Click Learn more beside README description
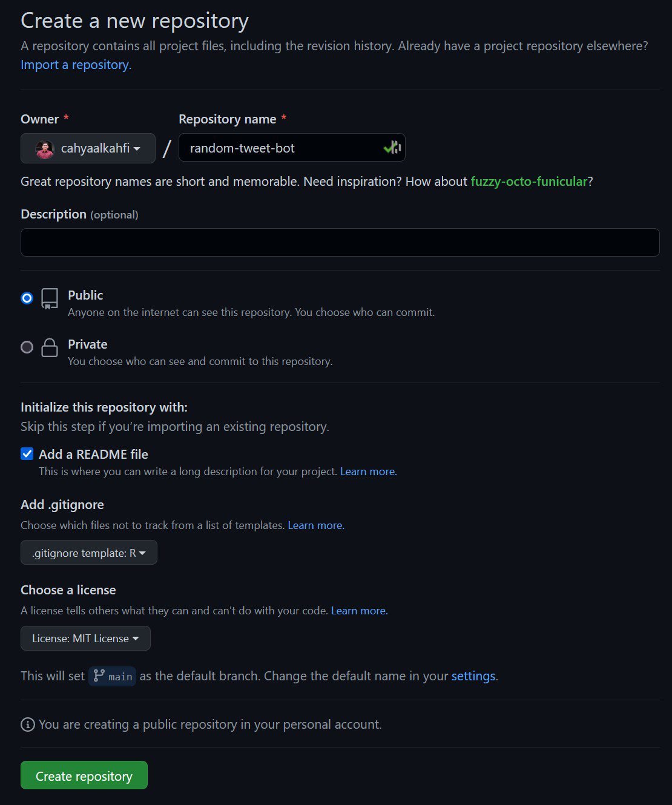The height and width of the screenshot is (805, 672). [x=366, y=471]
